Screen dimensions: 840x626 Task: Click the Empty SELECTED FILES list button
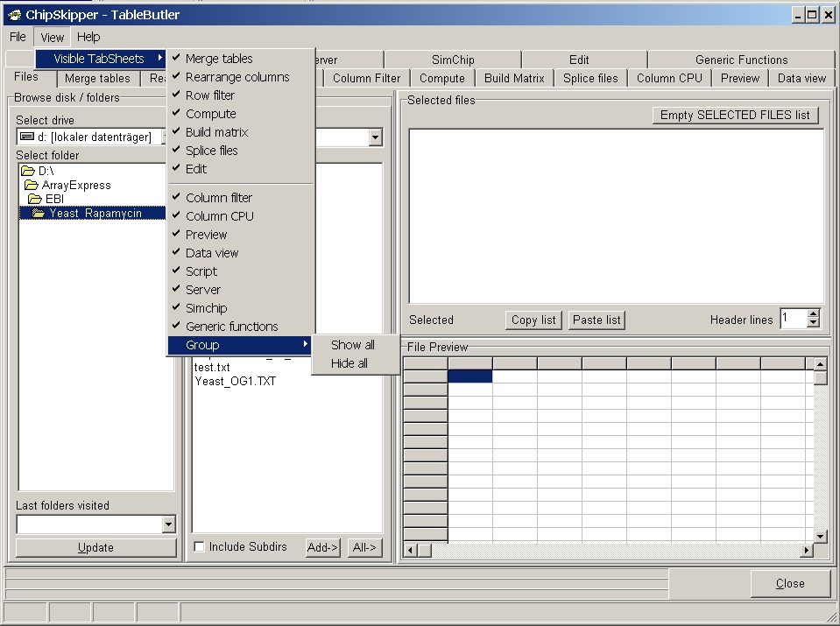tap(735, 116)
